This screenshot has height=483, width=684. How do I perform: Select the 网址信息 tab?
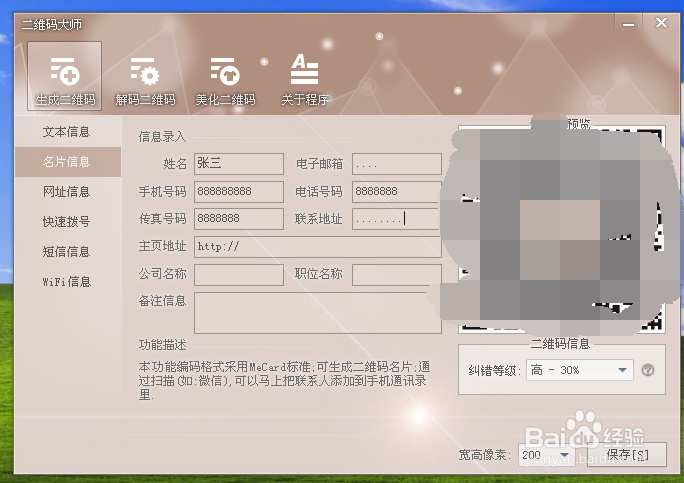point(68,192)
